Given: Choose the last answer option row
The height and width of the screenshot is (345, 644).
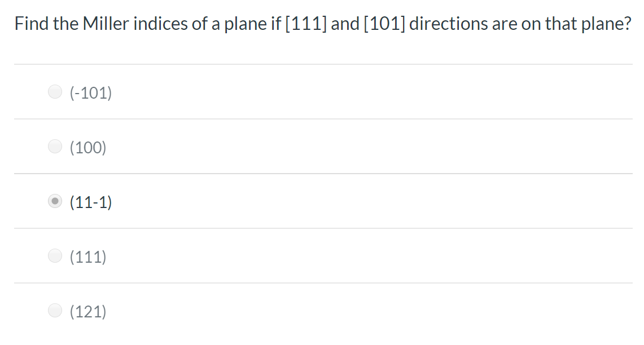Looking at the screenshot, I should point(226,310).
